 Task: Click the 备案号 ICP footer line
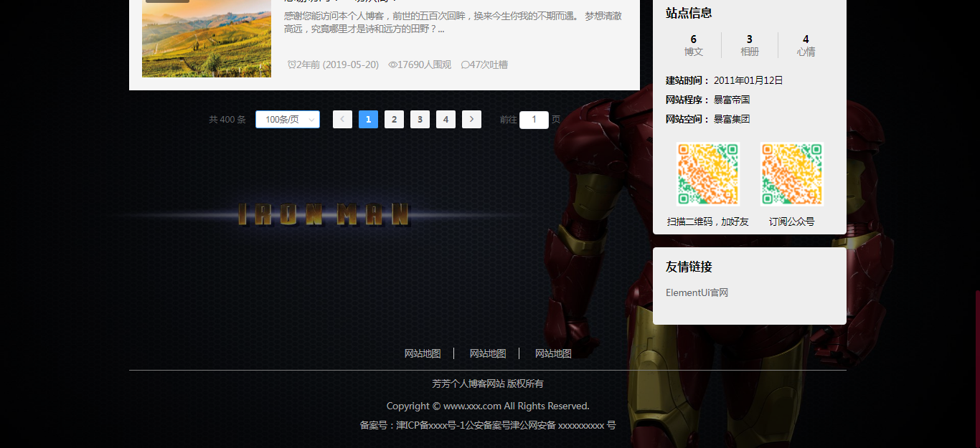click(x=488, y=425)
